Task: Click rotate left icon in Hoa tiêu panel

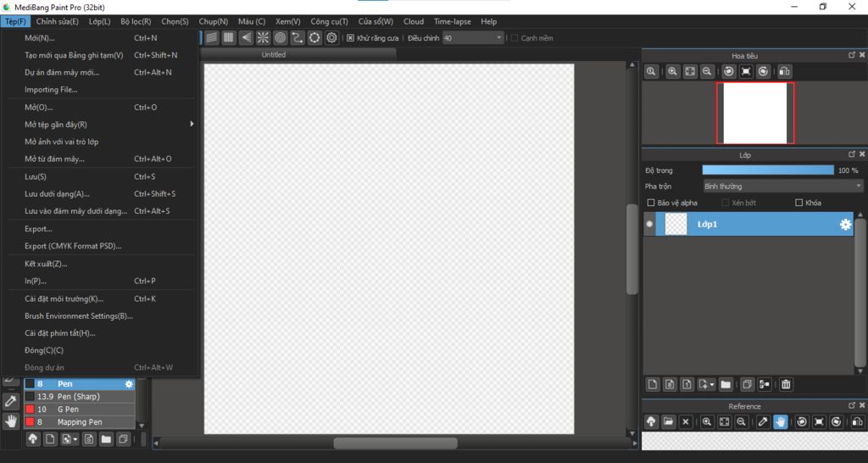Action: [729, 71]
